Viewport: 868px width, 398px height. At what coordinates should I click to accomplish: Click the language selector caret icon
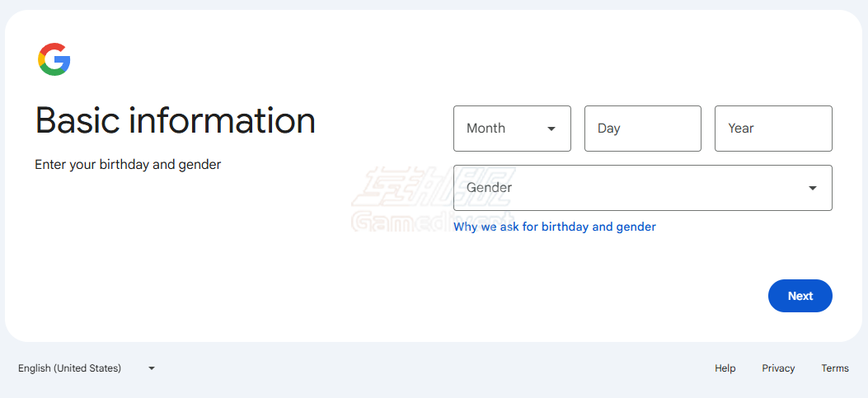click(x=152, y=368)
